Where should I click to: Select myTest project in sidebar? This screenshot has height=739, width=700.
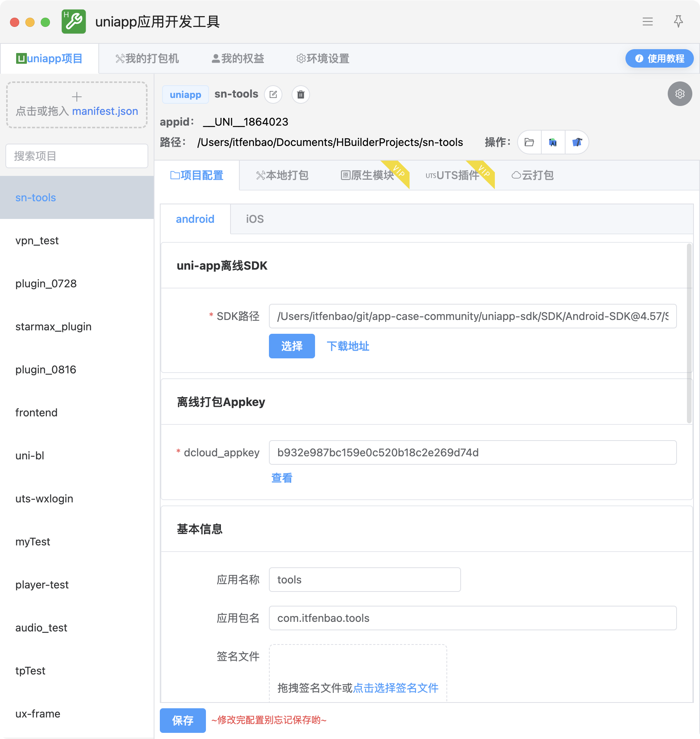pos(77,542)
